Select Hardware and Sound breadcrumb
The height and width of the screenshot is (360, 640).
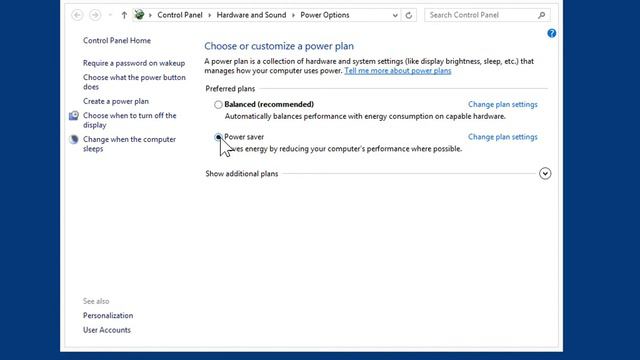click(251, 15)
